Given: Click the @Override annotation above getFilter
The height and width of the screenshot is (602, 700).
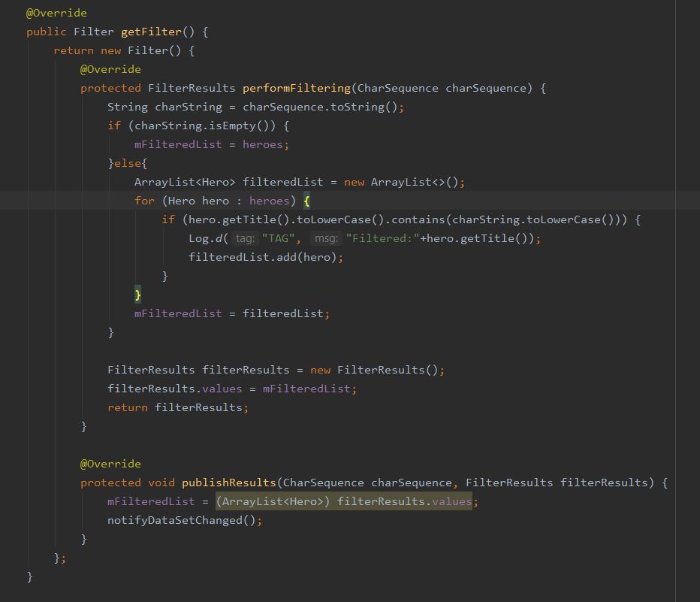Looking at the screenshot, I should point(56,13).
